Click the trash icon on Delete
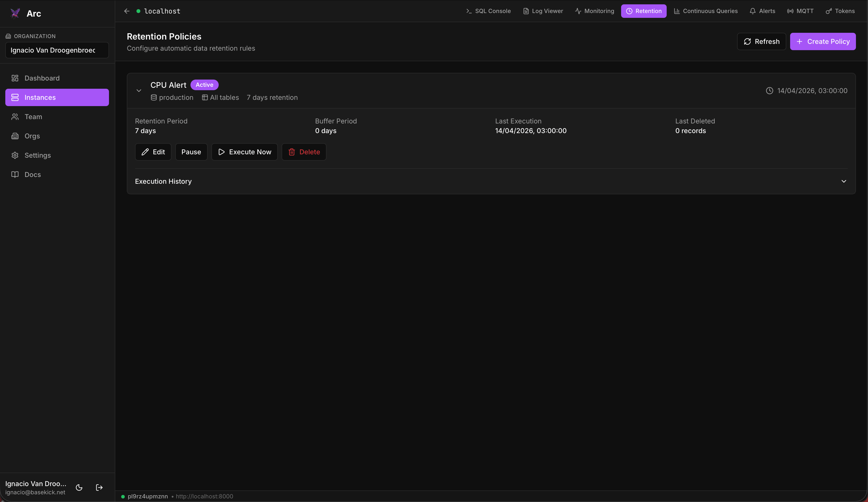 [292, 152]
